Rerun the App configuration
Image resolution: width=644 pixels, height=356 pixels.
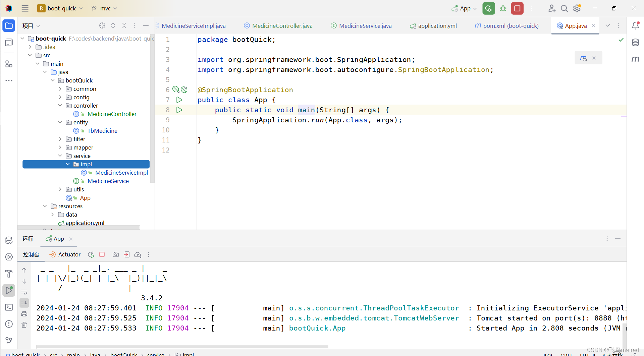coord(489,8)
